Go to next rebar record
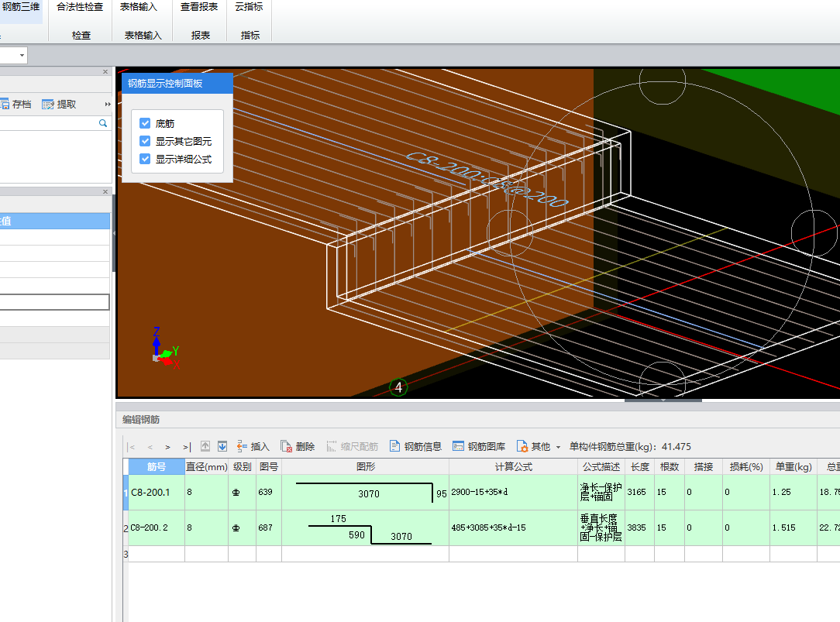Image resolution: width=840 pixels, height=622 pixels. click(x=167, y=447)
